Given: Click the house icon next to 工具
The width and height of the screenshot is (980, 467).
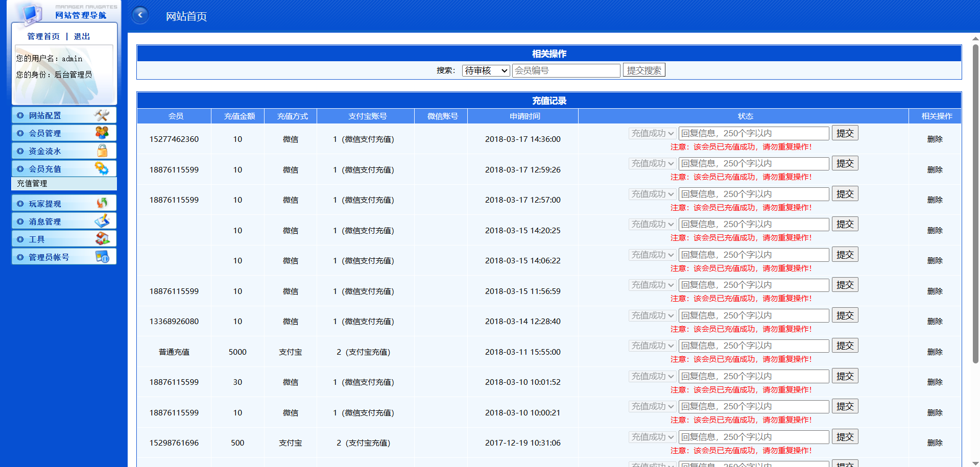Looking at the screenshot, I should click(x=102, y=238).
